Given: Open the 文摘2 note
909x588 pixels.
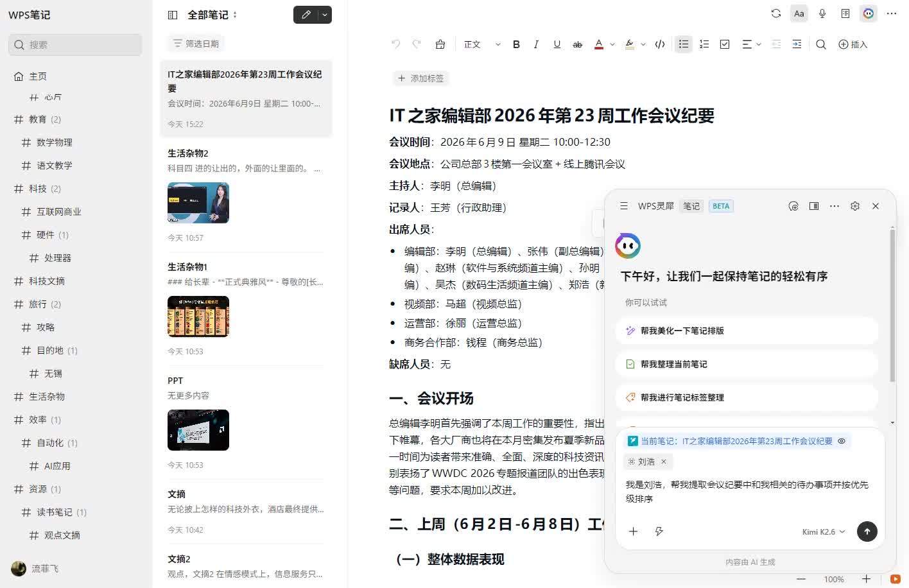Looking at the screenshot, I should [246, 566].
